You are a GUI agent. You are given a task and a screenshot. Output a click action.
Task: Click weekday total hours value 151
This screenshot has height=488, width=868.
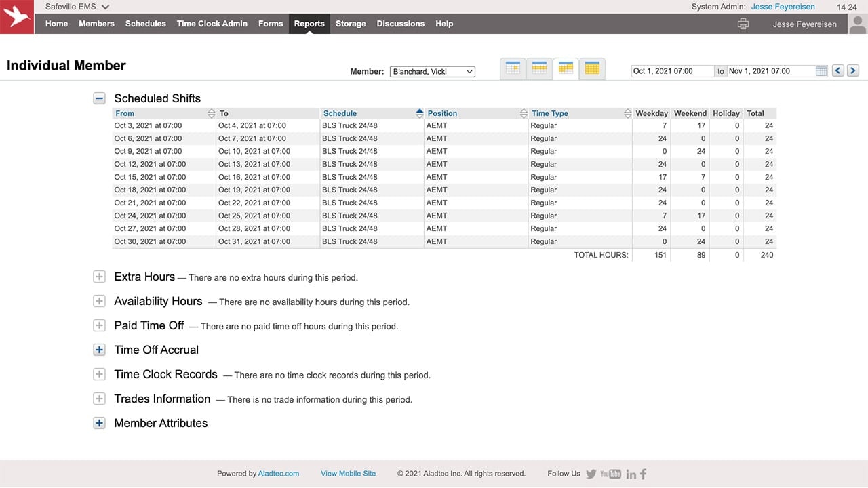tap(660, 256)
